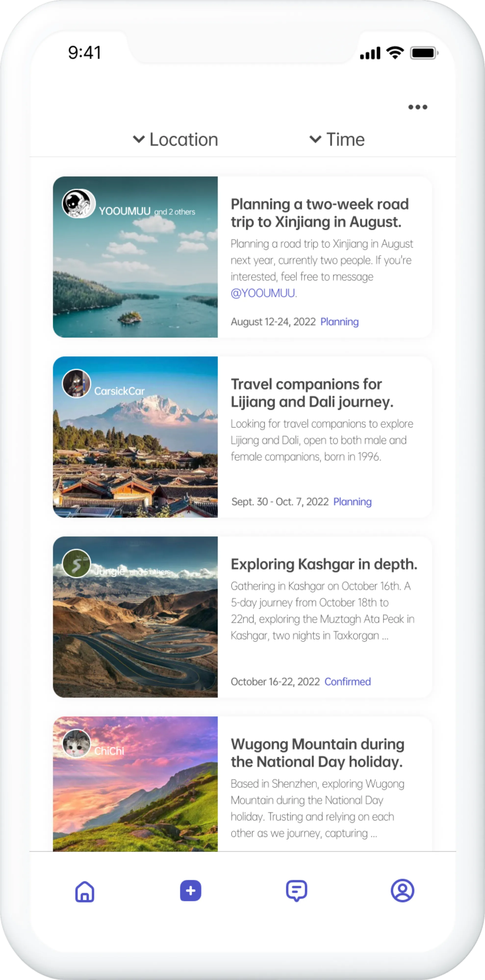Select Planning status on the Lijiang card

(353, 502)
